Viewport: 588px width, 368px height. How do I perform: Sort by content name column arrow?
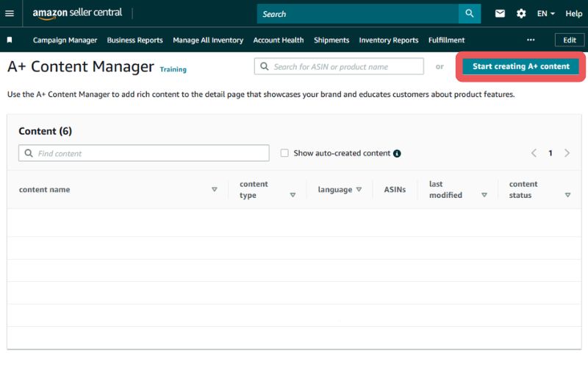pos(215,189)
